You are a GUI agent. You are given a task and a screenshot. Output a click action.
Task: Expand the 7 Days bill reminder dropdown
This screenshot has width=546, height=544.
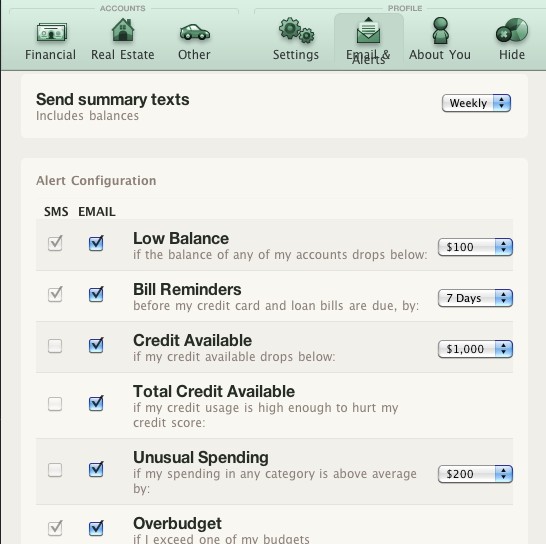pyautogui.click(x=475, y=298)
